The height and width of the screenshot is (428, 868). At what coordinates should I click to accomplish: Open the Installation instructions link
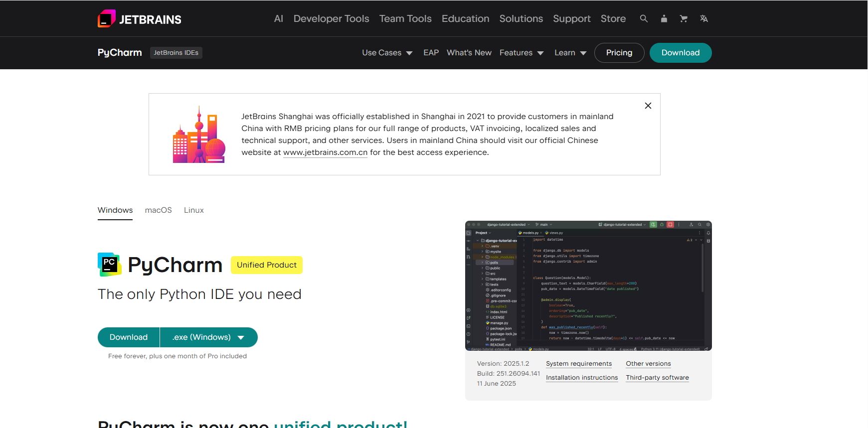click(582, 378)
